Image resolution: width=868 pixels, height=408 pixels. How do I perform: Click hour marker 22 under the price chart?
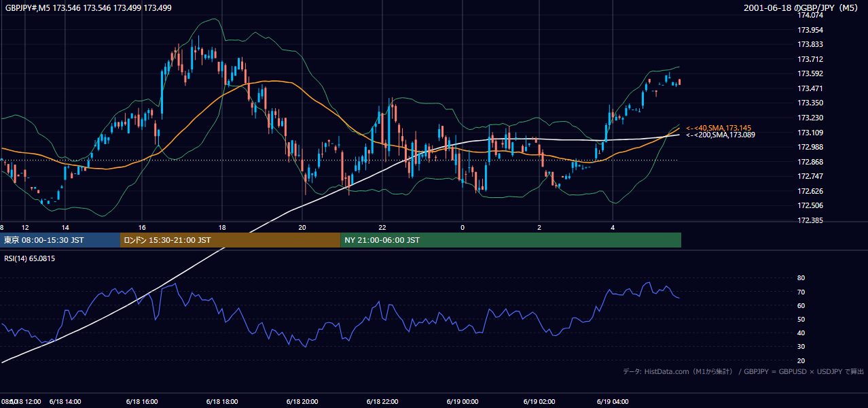tap(382, 227)
